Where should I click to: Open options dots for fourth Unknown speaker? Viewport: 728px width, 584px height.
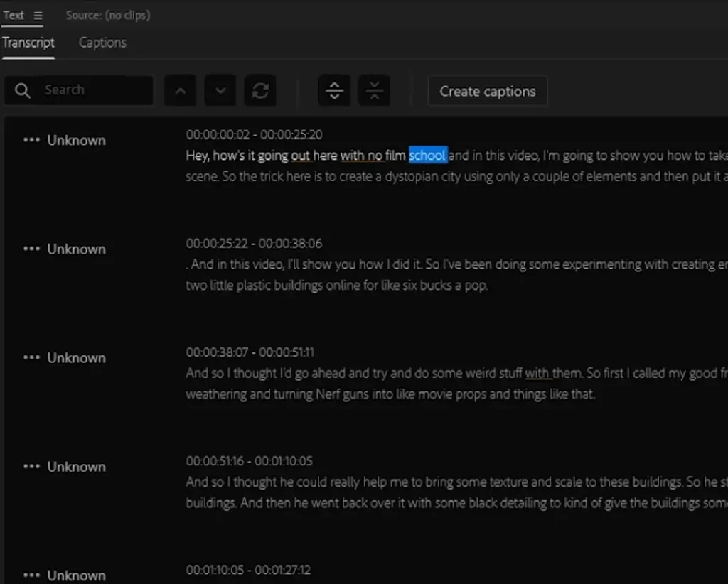pyautogui.click(x=31, y=467)
